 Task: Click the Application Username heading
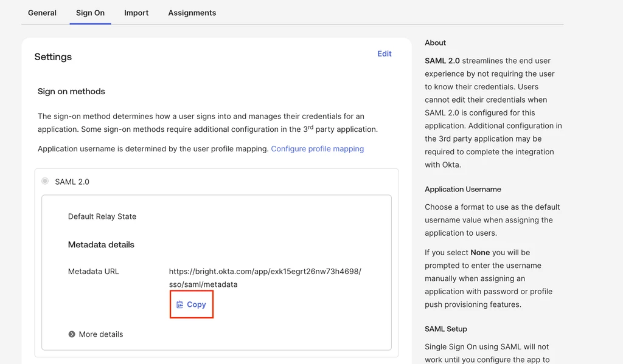463,189
